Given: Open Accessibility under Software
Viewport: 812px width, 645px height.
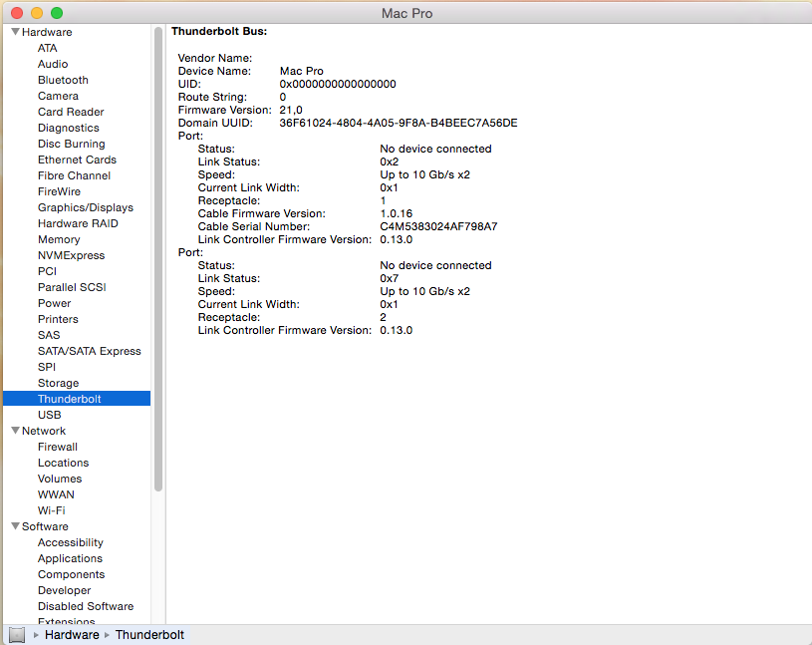Looking at the screenshot, I should 71,542.
